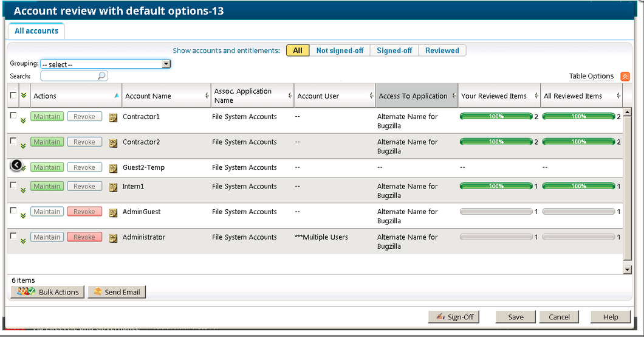Check the select-all header checkbox
This screenshot has width=644, height=337.
tap(13, 95)
